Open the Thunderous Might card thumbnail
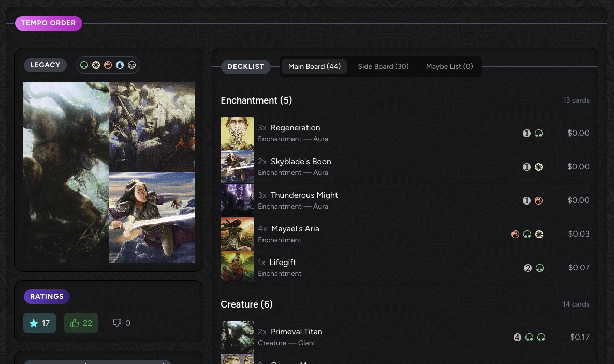 [237, 200]
